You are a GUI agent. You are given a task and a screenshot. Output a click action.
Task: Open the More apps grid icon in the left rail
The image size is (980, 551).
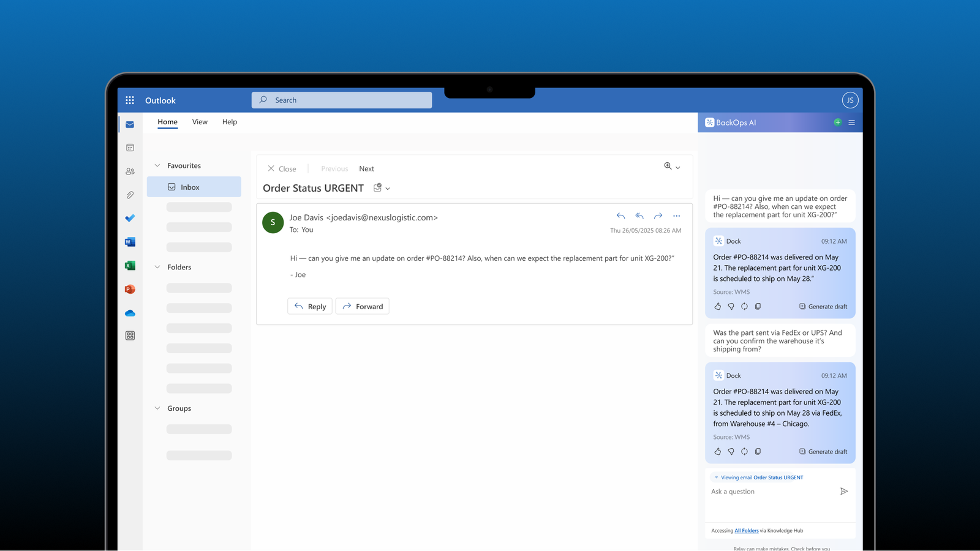pos(130,335)
